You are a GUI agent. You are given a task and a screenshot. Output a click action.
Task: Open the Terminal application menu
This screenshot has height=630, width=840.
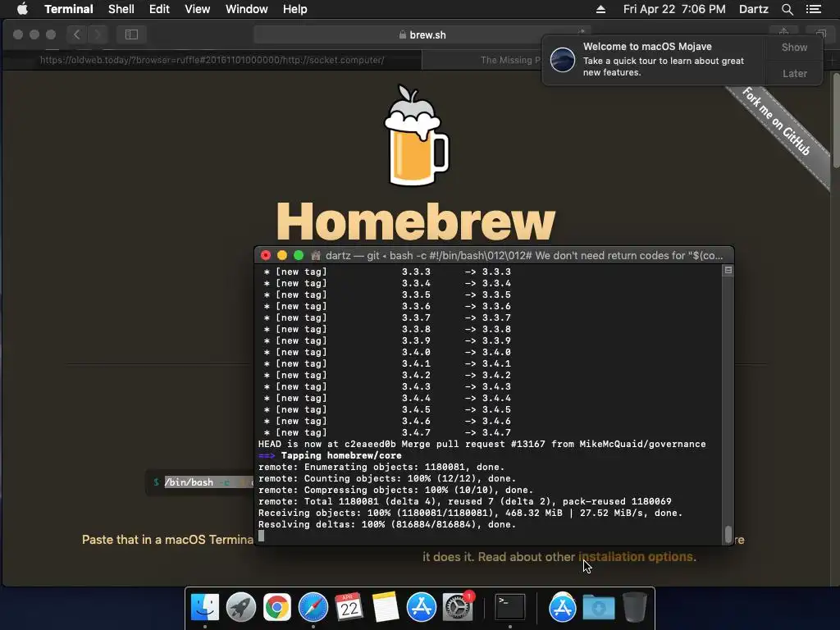[69, 9]
